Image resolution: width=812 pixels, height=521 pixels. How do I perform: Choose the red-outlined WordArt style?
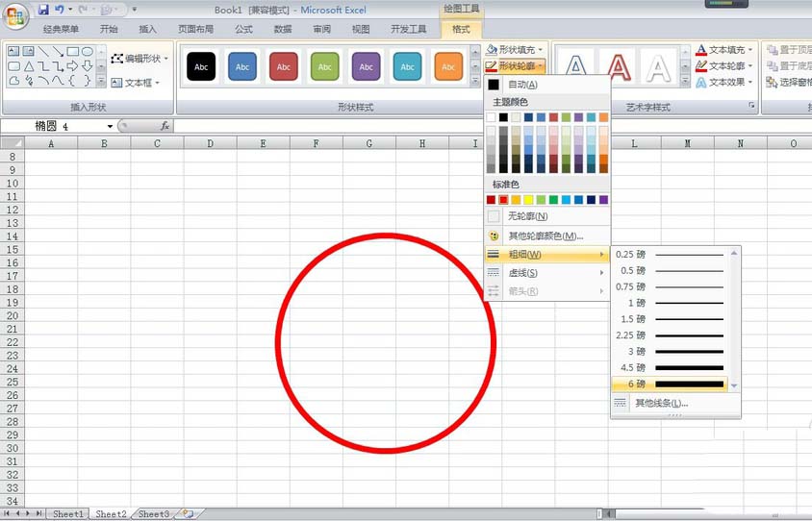pos(619,67)
